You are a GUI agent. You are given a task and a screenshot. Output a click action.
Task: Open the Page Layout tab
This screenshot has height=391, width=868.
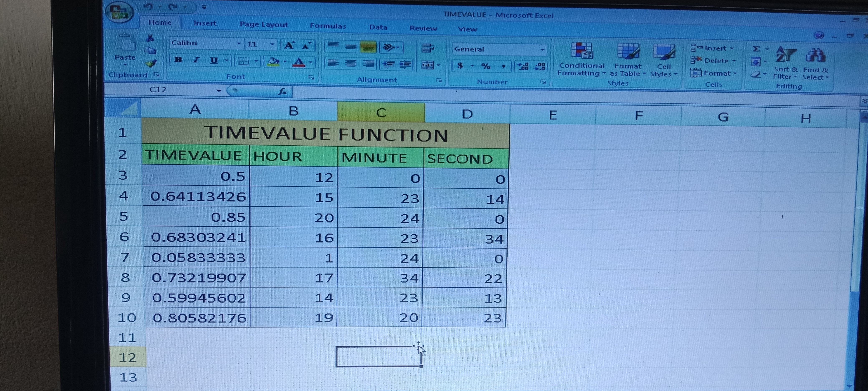point(264,24)
